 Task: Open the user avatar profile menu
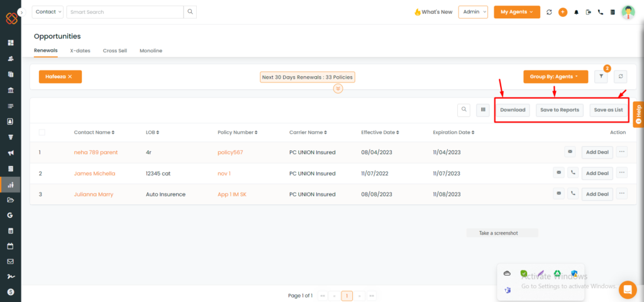click(628, 12)
